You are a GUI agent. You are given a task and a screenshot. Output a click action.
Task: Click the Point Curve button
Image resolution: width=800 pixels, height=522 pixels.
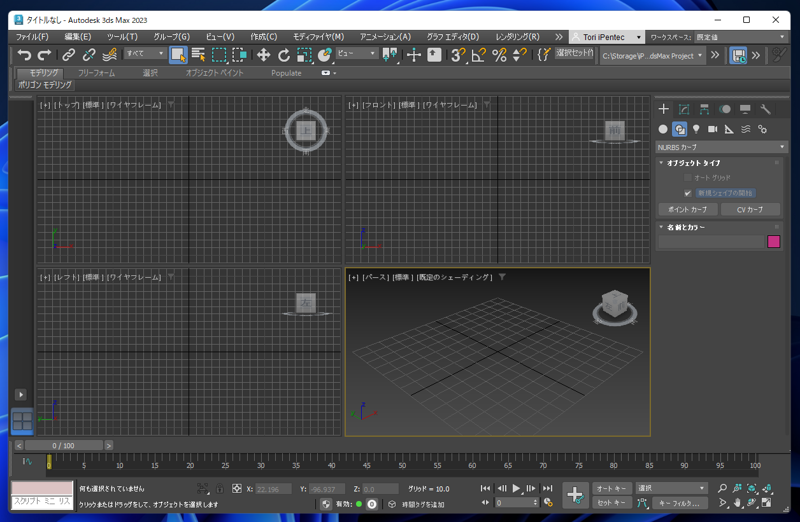[688, 209]
